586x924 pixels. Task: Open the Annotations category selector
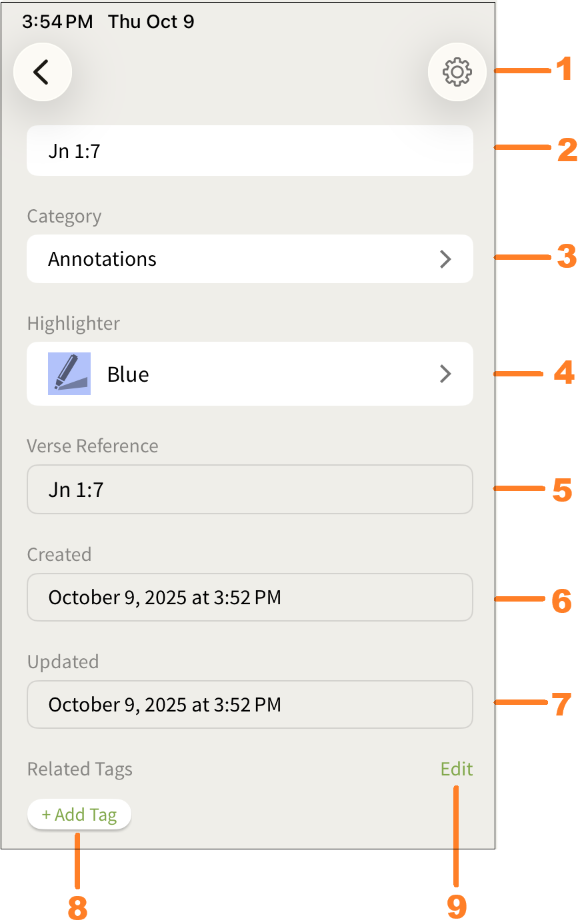pos(249,259)
